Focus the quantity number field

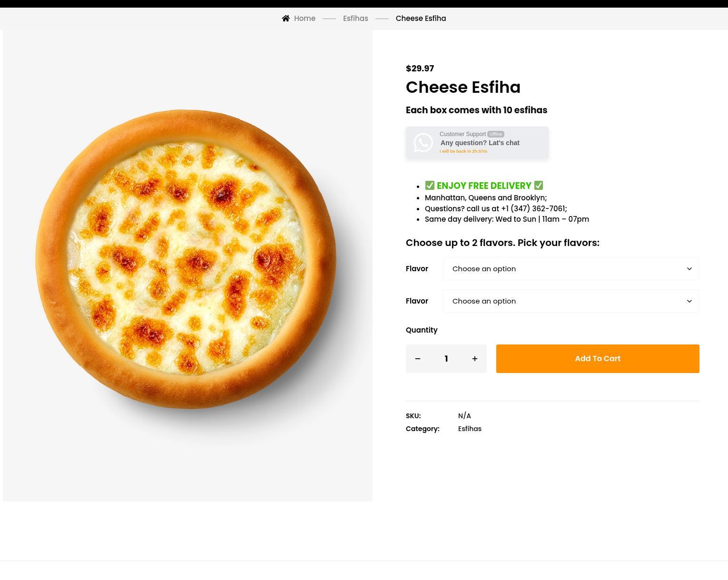pyautogui.click(x=446, y=359)
